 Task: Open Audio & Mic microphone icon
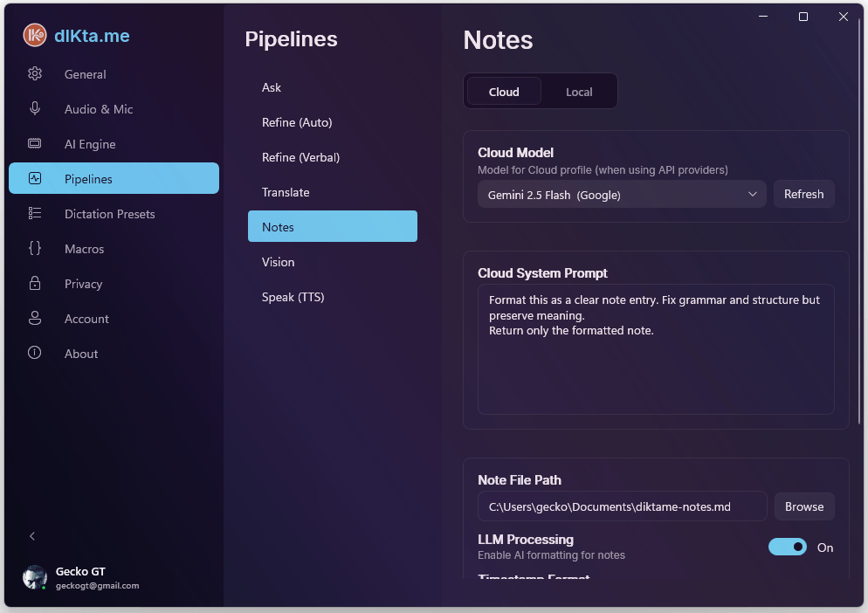pos(35,109)
